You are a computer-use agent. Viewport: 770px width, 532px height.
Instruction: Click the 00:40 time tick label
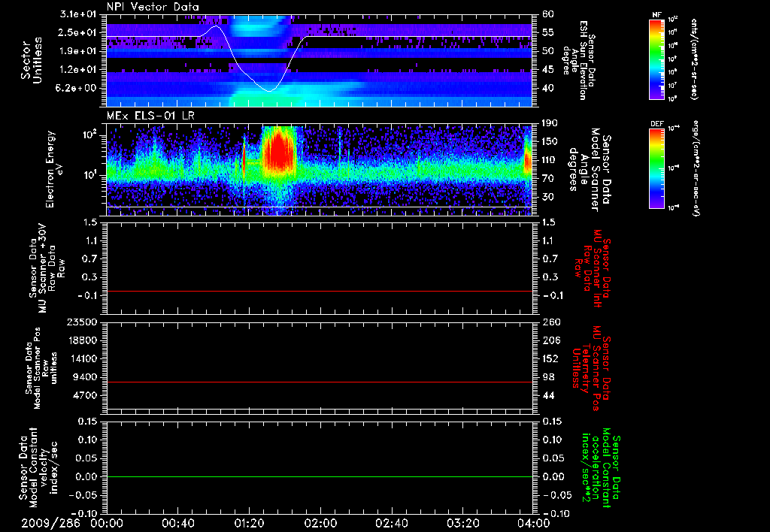tap(177, 523)
